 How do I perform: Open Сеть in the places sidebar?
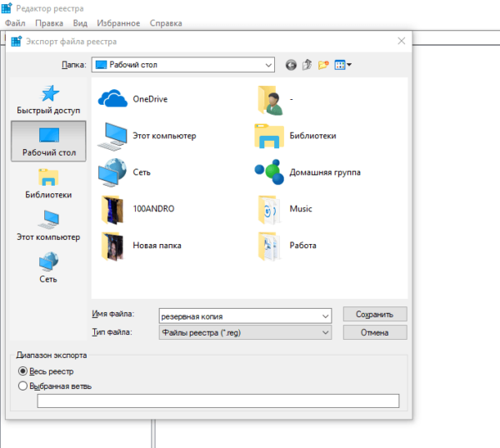(48, 268)
